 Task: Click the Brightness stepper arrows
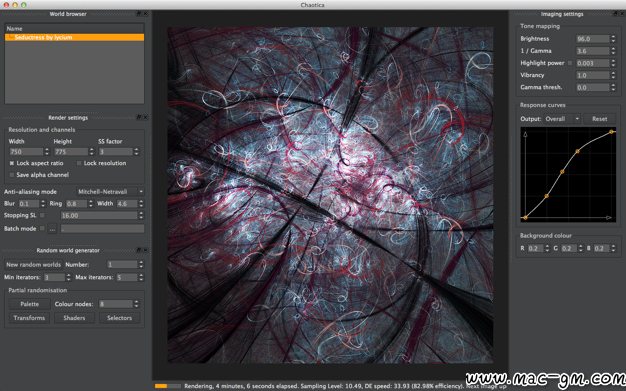pyautogui.click(x=613, y=39)
